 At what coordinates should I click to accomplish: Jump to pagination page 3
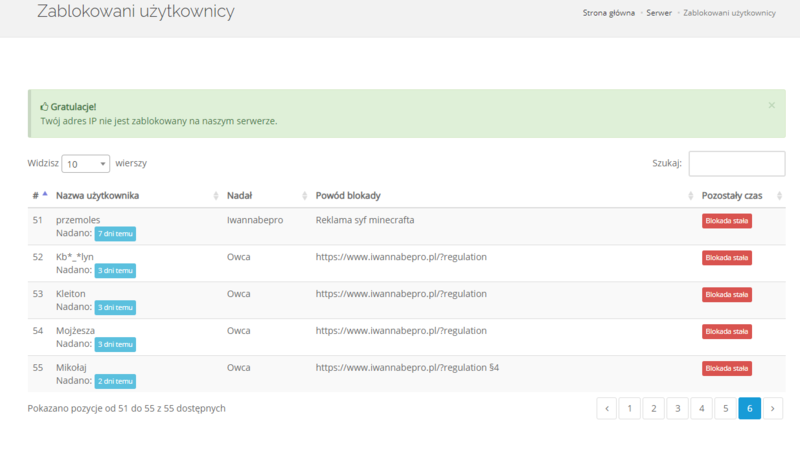tap(678, 408)
